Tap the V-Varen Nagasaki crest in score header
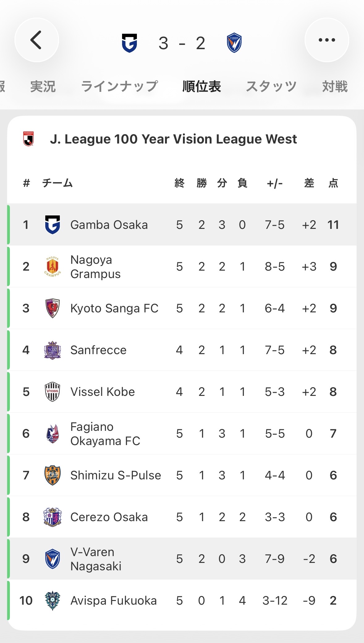 (234, 43)
